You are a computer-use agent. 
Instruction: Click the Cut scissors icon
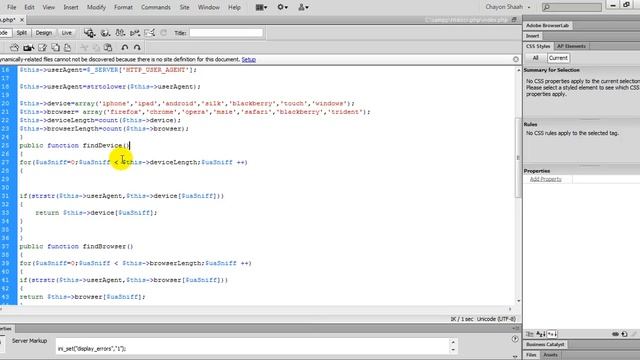pyautogui.click(x=84, y=48)
